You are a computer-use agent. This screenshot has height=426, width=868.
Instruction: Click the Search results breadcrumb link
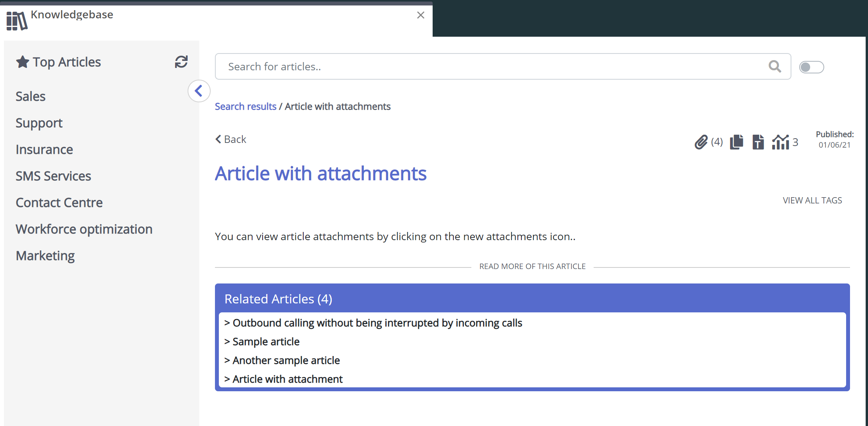pyautogui.click(x=245, y=107)
